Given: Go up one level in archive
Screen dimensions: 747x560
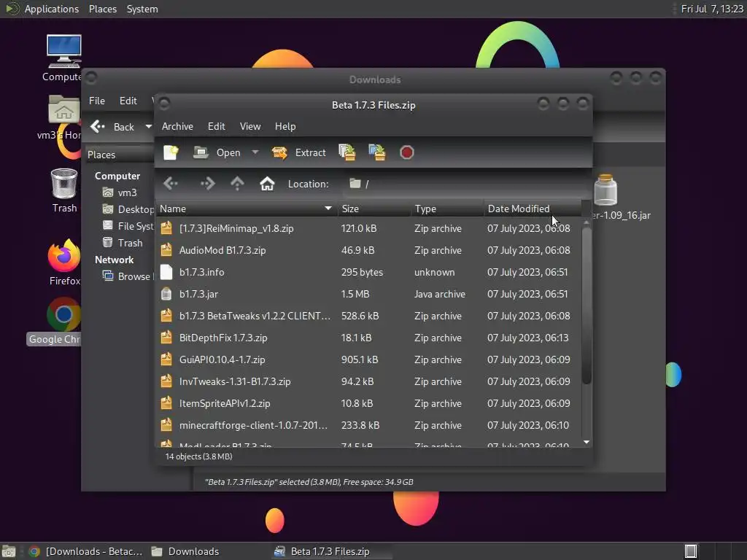Looking at the screenshot, I should click(x=237, y=183).
